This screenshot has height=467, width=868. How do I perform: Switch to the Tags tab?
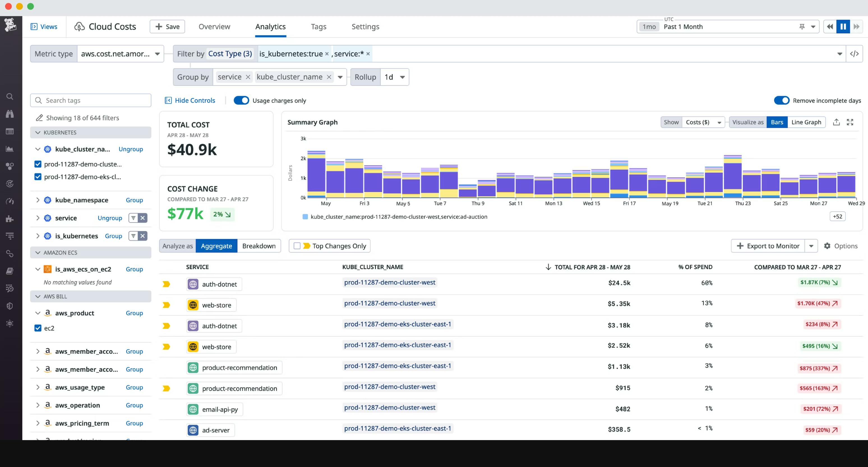coord(318,27)
